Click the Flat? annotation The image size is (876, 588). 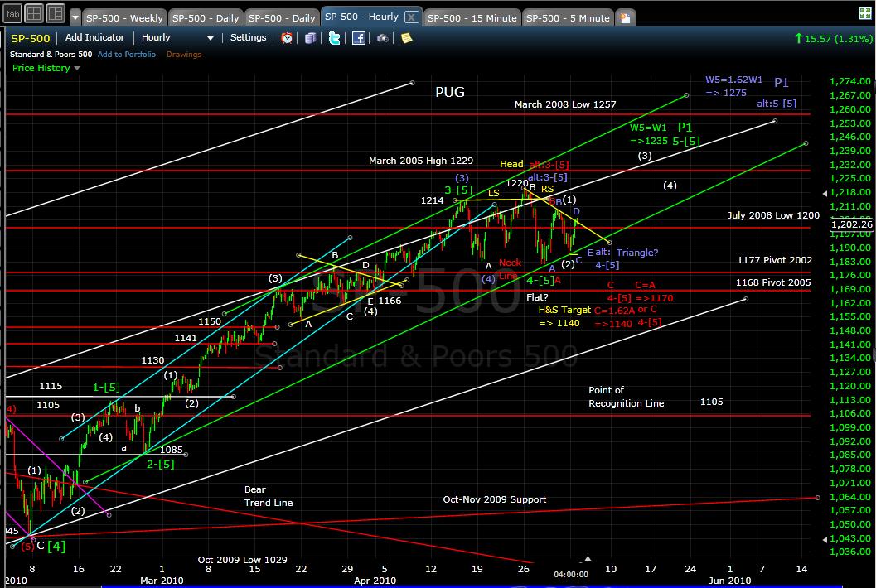537,297
